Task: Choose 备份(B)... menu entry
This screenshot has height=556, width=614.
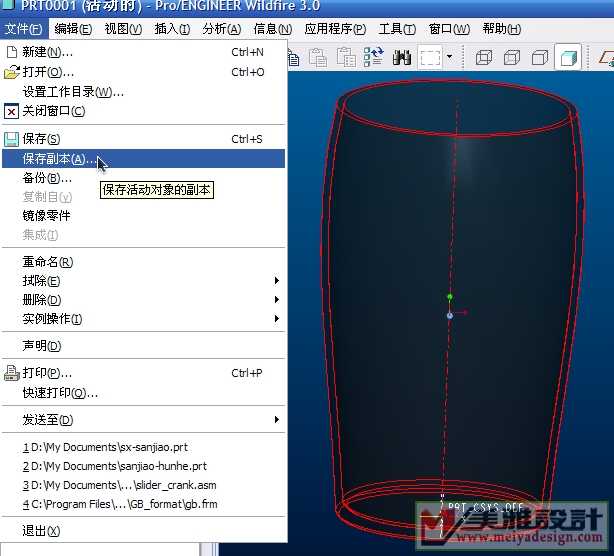Action: [143, 178]
